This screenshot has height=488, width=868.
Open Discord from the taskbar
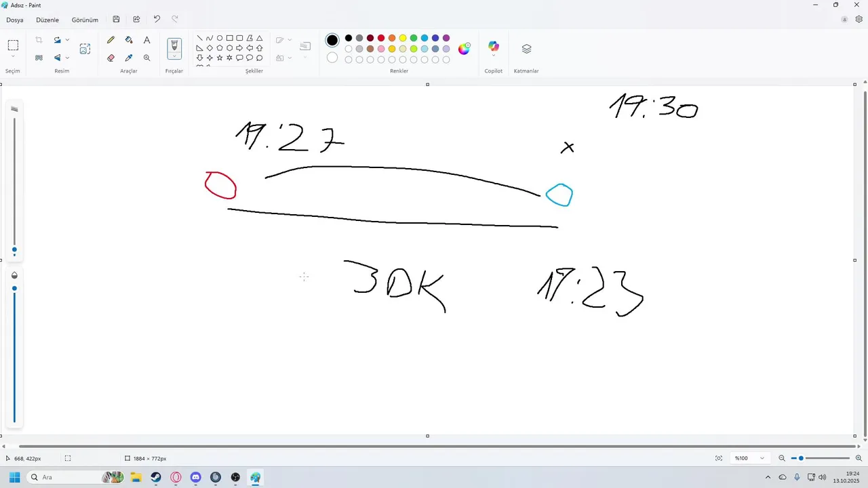(x=196, y=477)
